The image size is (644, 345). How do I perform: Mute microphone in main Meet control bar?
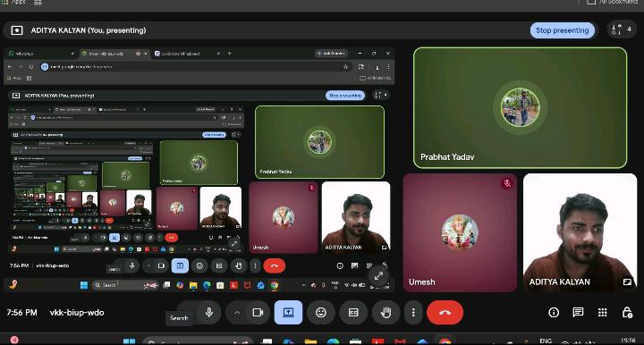pos(209,313)
